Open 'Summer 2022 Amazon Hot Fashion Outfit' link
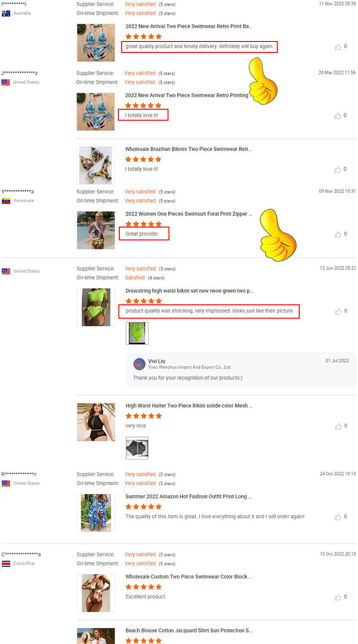 189,497
